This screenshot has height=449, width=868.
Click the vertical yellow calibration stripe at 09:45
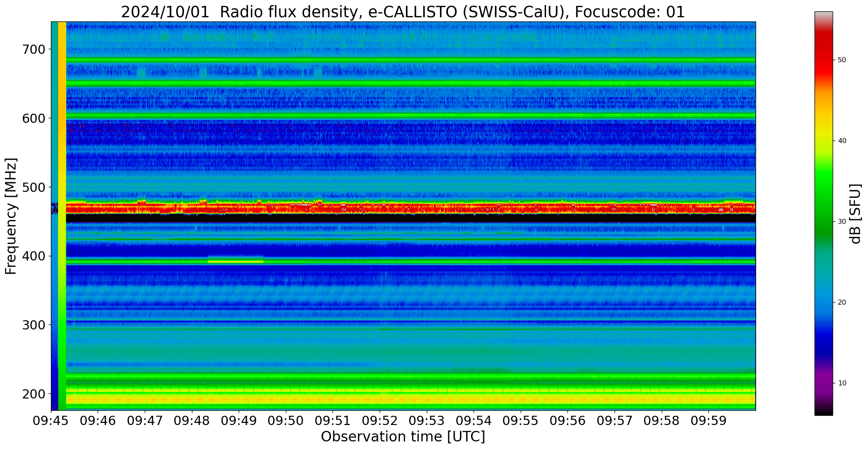(x=62, y=216)
